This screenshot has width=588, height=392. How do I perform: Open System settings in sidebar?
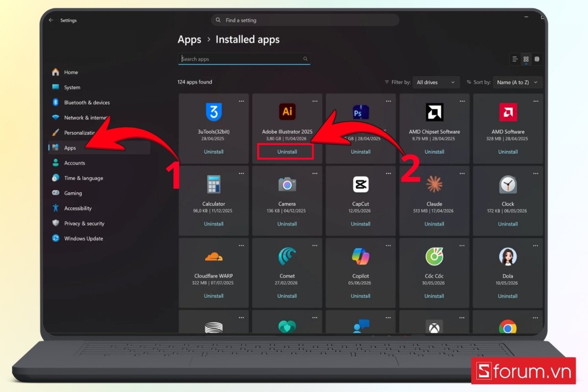[72, 87]
